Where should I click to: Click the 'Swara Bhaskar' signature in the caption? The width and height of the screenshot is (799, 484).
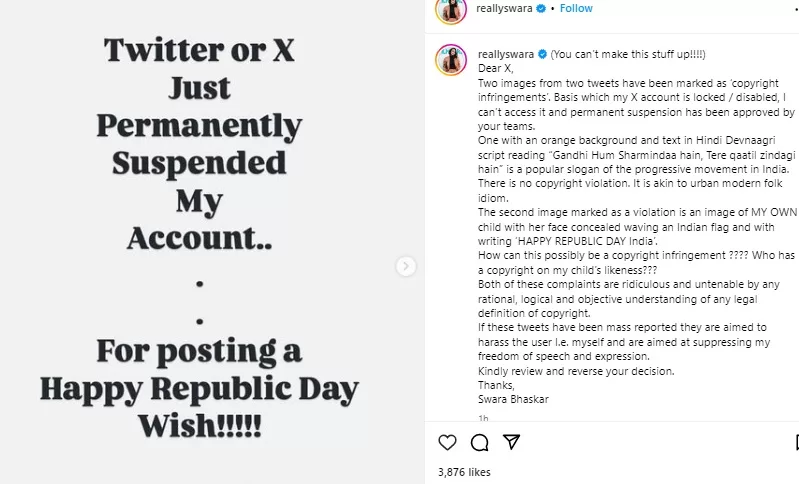[x=513, y=397]
